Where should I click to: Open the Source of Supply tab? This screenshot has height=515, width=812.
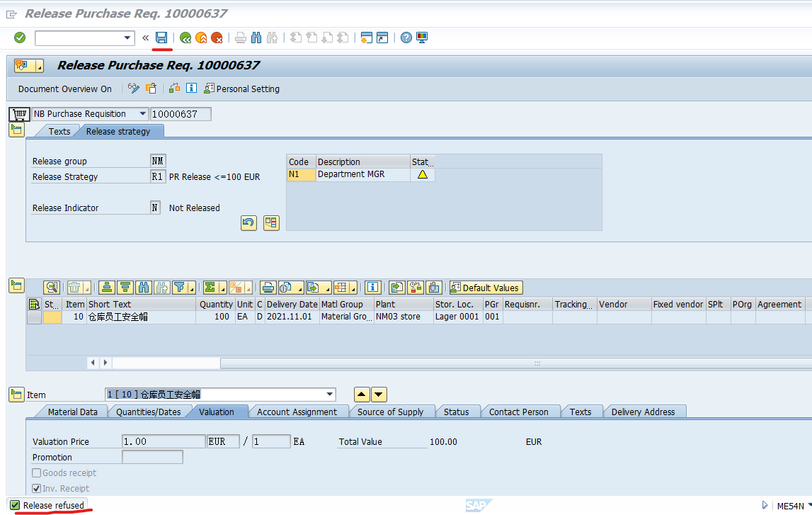(x=391, y=412)
